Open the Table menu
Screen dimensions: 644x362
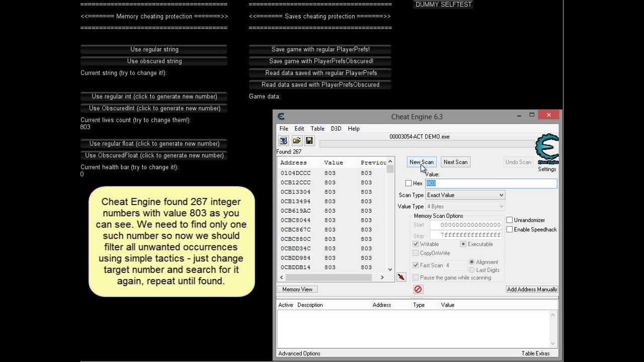pyautogui.click(x=317, y=129)
